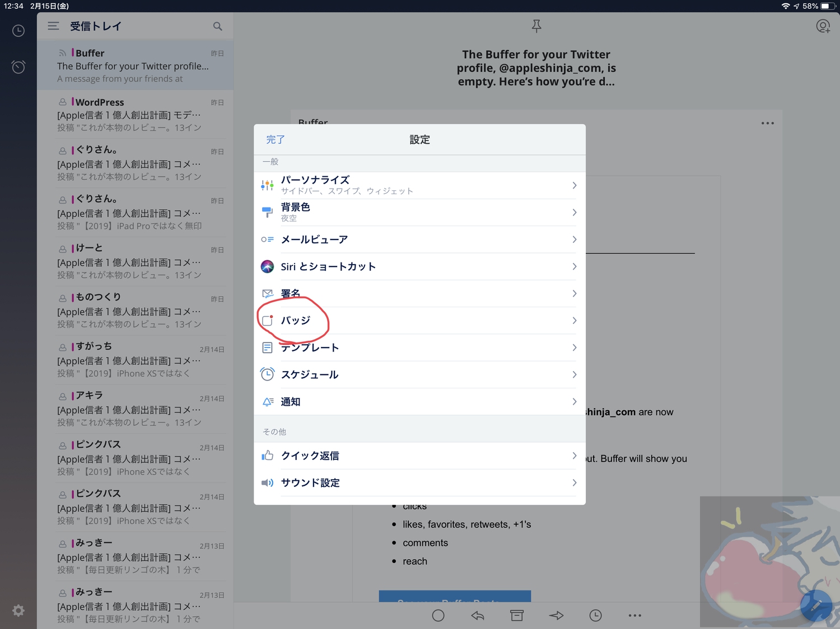Tap the battery indicator in status bar
This screenshot has width=840, height=629.
[828, 6]
